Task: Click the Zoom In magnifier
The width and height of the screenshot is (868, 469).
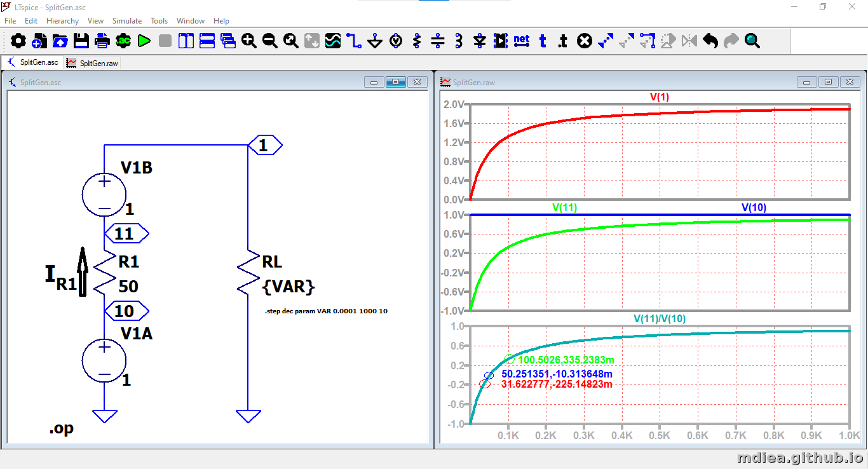Action: coord(249,41)
